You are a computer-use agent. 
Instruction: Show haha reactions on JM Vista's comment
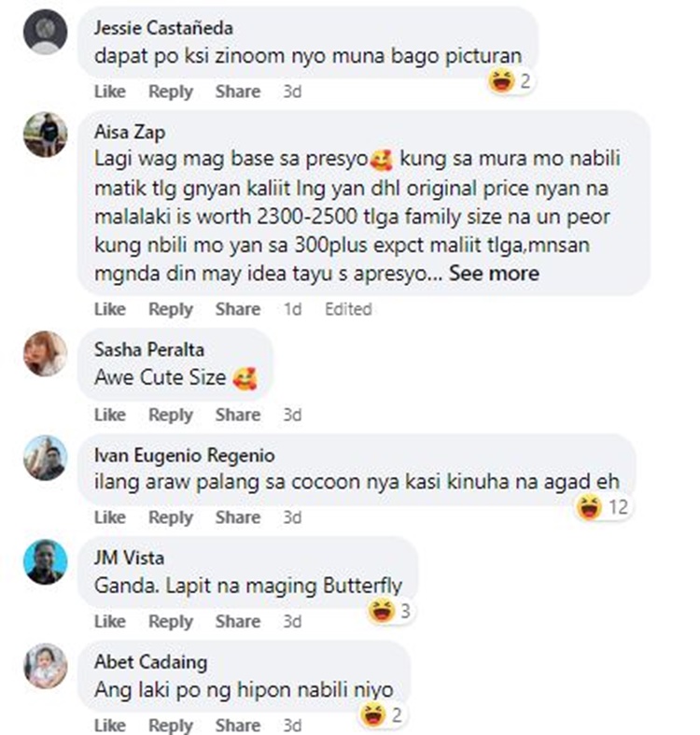[390, 611]
